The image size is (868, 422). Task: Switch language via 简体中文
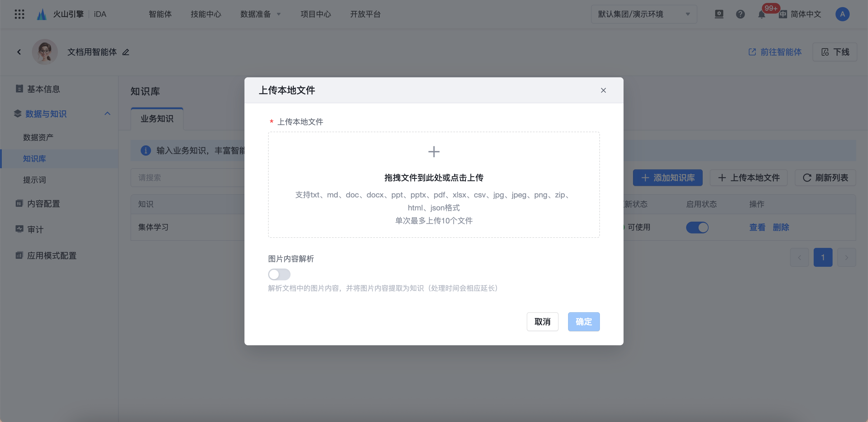coord(800,14)
